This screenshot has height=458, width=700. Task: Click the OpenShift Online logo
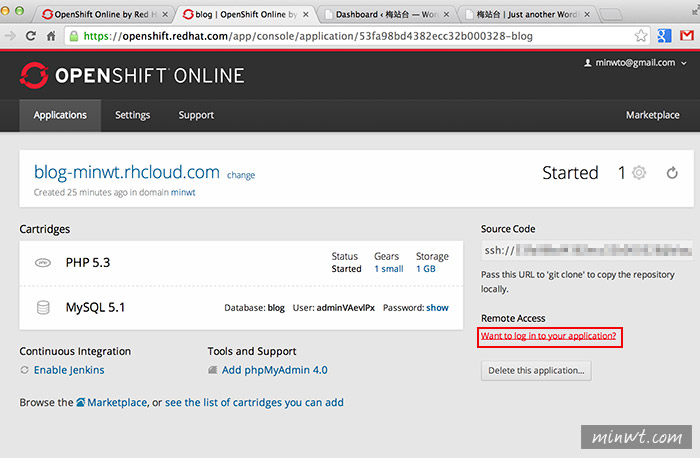tap(132, 75)
